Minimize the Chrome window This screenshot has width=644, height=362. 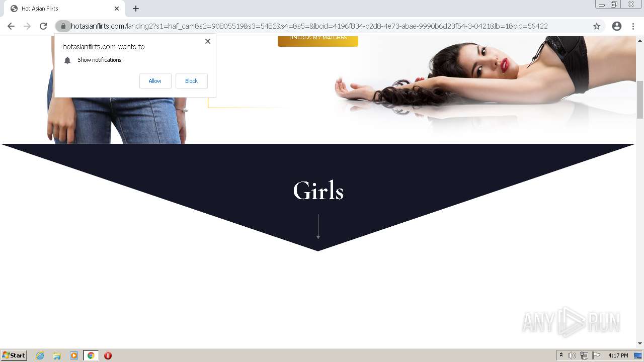[x=601, y=5]
